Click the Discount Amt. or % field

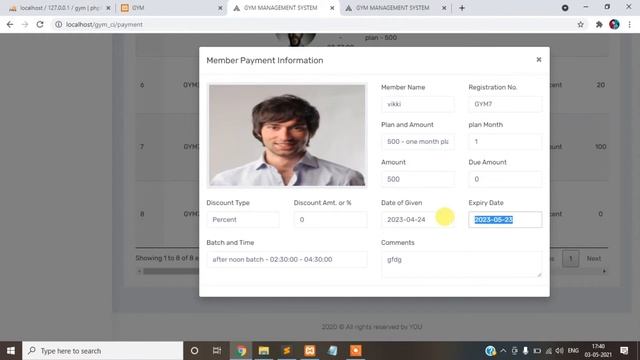(330, 220)
